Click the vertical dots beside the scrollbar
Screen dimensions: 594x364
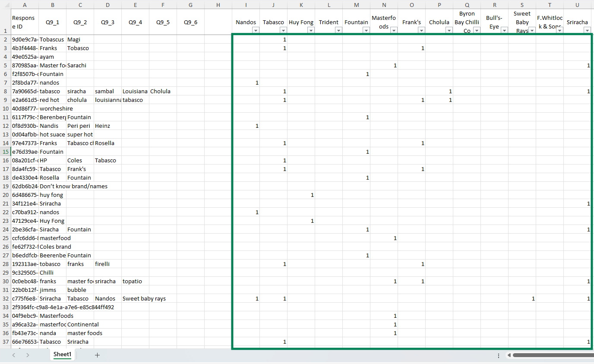tap(499, 355)
